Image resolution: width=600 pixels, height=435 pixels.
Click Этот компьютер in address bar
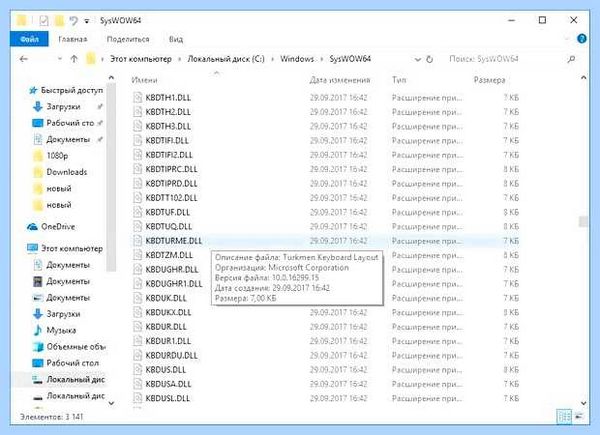[x=141, y=59]
